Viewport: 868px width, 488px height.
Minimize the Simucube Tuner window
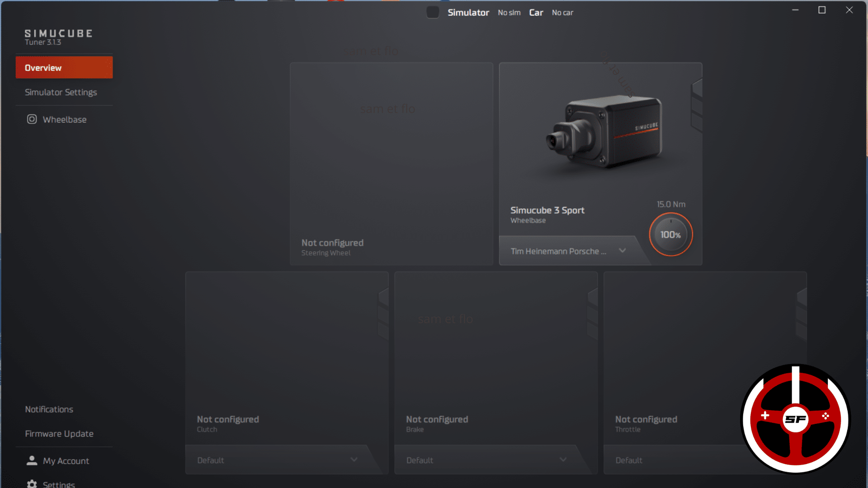[795, 10]
